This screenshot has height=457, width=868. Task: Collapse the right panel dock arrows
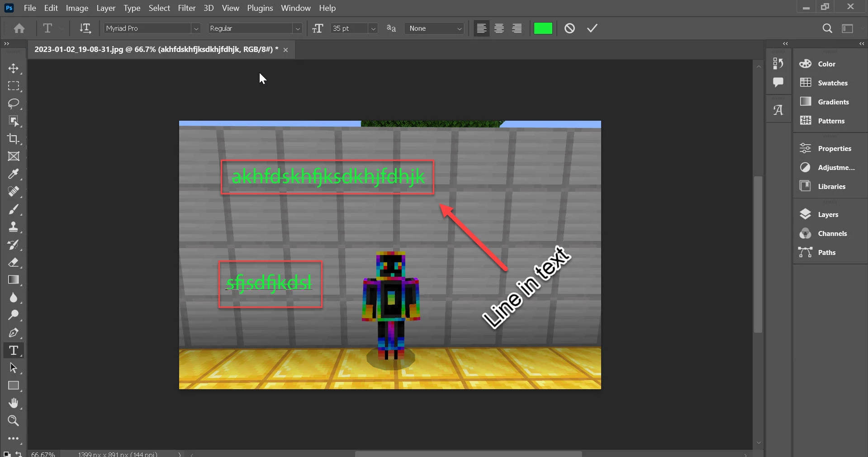coord(862,44)
